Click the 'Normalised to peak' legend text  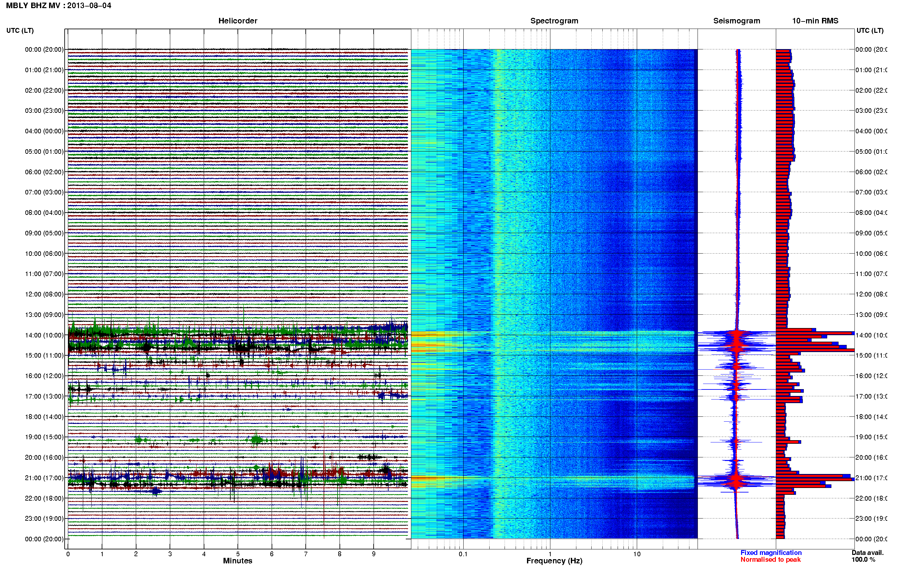click(x=770, y=560)
